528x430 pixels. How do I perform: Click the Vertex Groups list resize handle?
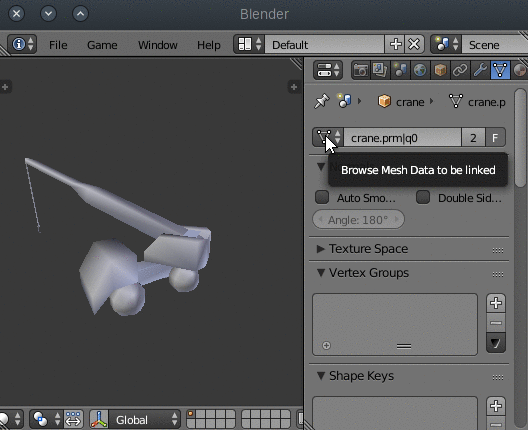(x=404, y=346)
